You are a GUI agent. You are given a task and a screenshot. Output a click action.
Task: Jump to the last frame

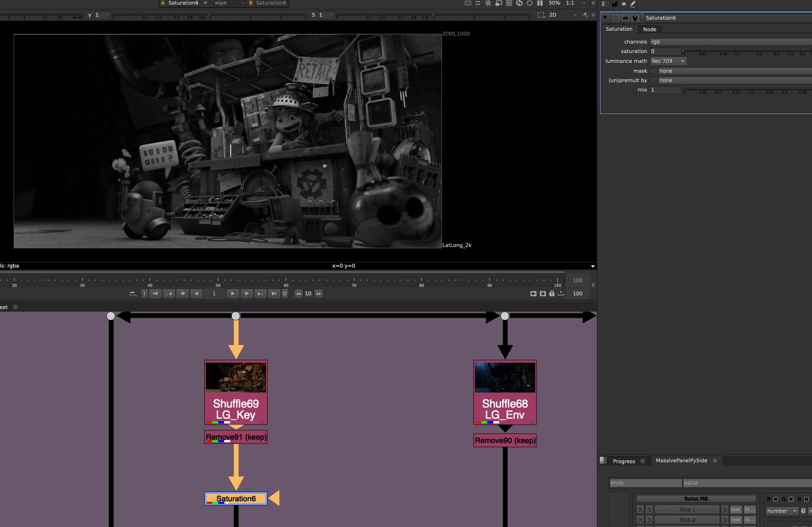coord(274,294)
